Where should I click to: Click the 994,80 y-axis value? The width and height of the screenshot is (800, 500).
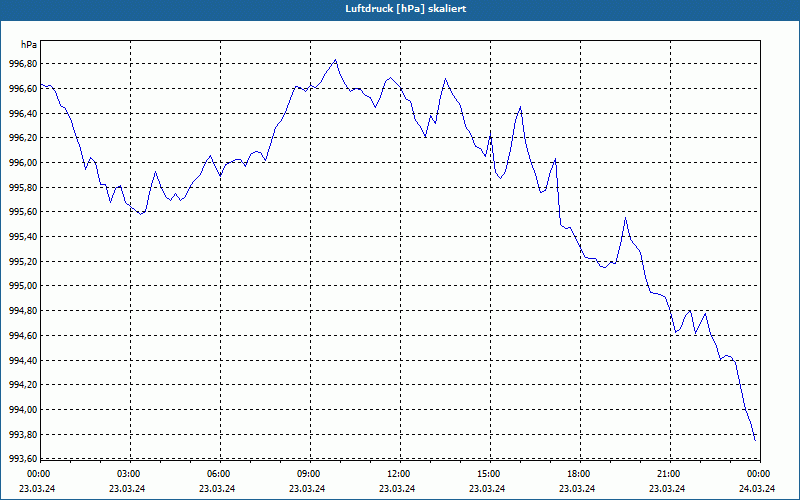[22, 311]
